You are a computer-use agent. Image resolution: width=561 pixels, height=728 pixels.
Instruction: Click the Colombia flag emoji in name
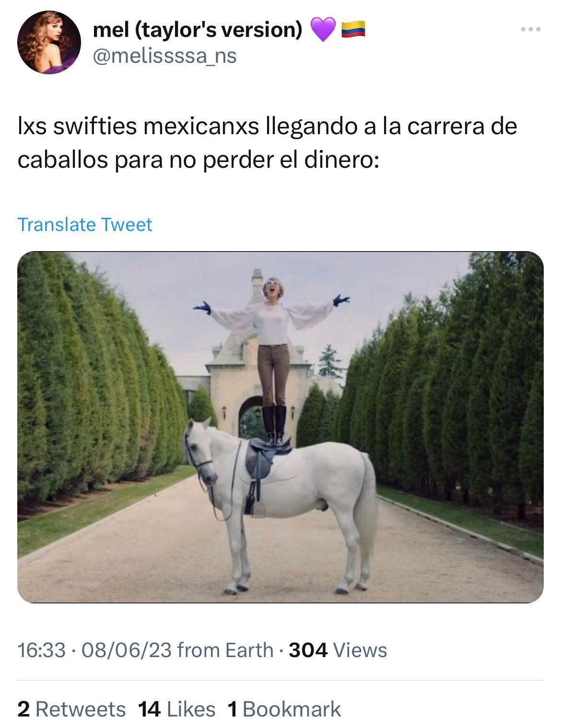(353, 29)
